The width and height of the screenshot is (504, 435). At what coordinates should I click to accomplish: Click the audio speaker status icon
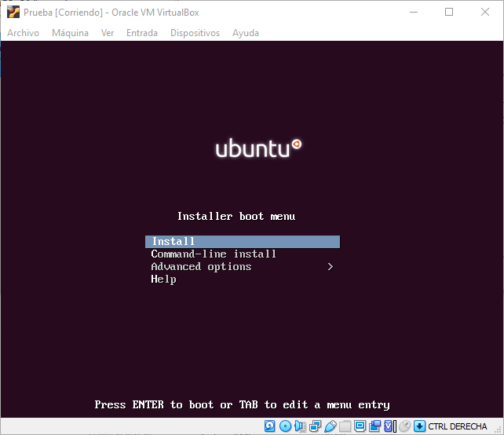[300, 426]
